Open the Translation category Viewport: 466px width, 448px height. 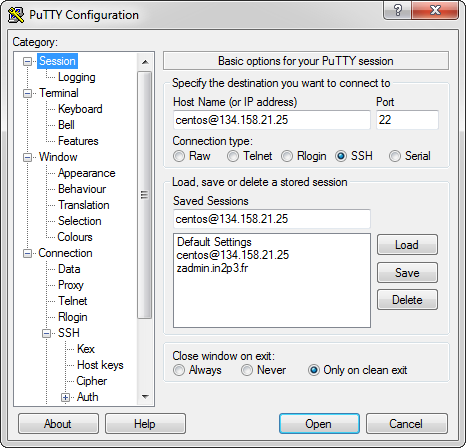click(x=84, y=205)
